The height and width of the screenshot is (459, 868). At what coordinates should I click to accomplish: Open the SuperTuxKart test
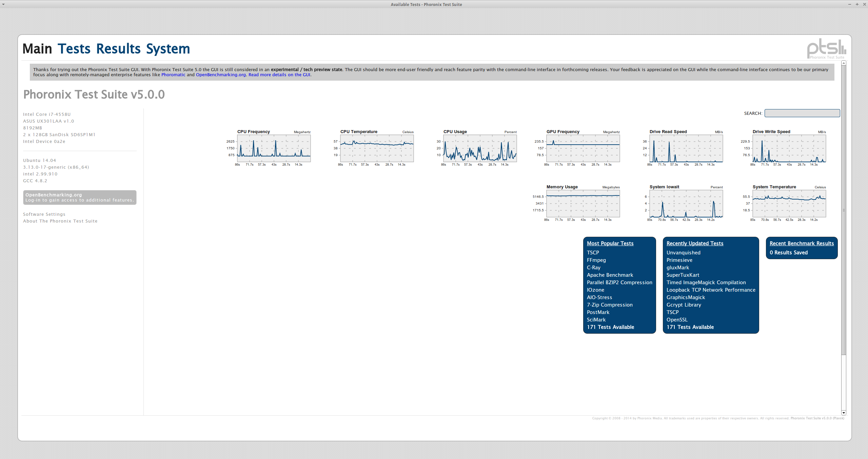click(x=683, y=275)
